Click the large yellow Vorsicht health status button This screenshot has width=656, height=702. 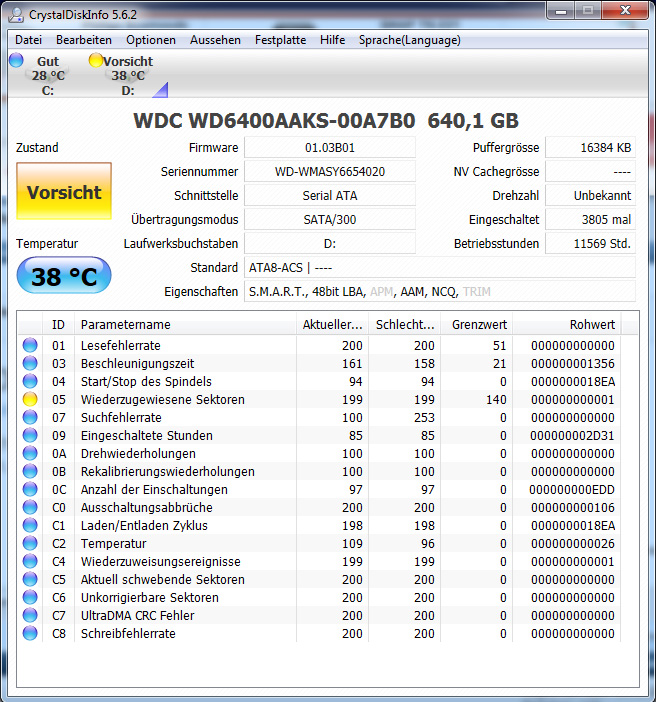coord(64,191)
